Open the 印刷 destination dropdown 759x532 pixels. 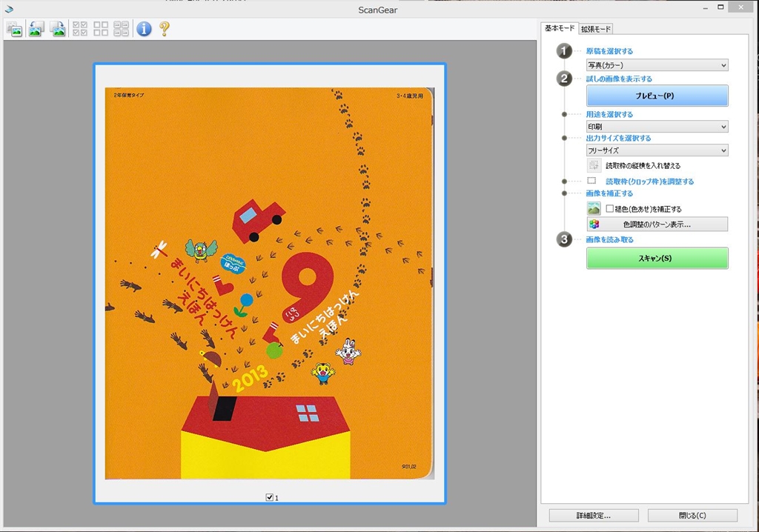click(x=657, y=127)
